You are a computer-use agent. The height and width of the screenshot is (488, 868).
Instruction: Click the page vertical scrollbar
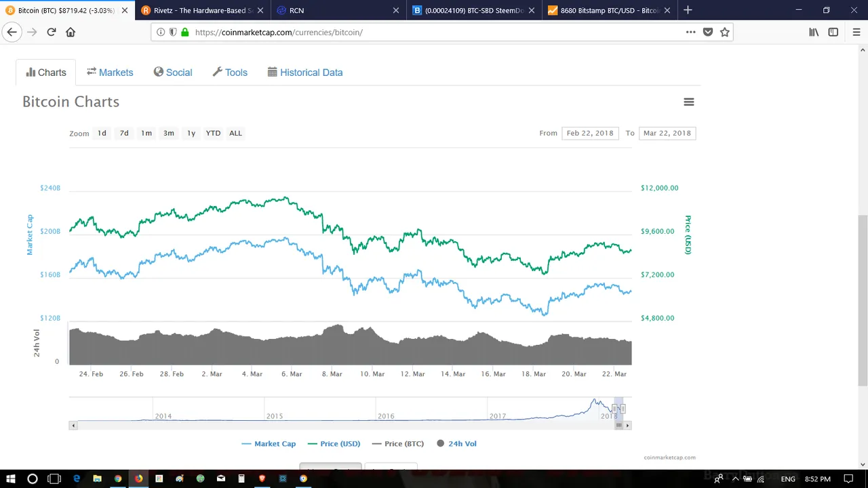pyautogui.click(x=863, y=300)
